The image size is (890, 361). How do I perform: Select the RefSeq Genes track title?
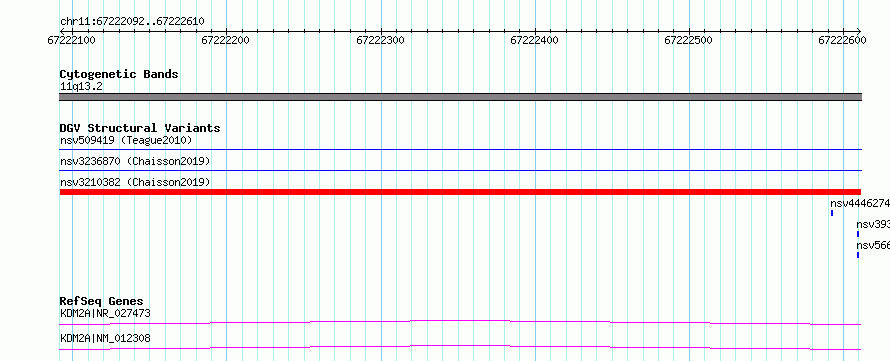point(102,301)
